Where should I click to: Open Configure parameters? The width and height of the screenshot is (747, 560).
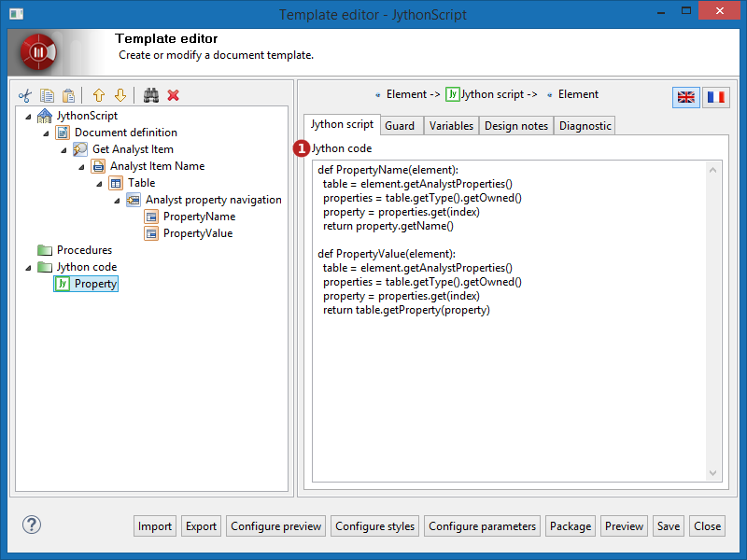(x=482, y=526)
